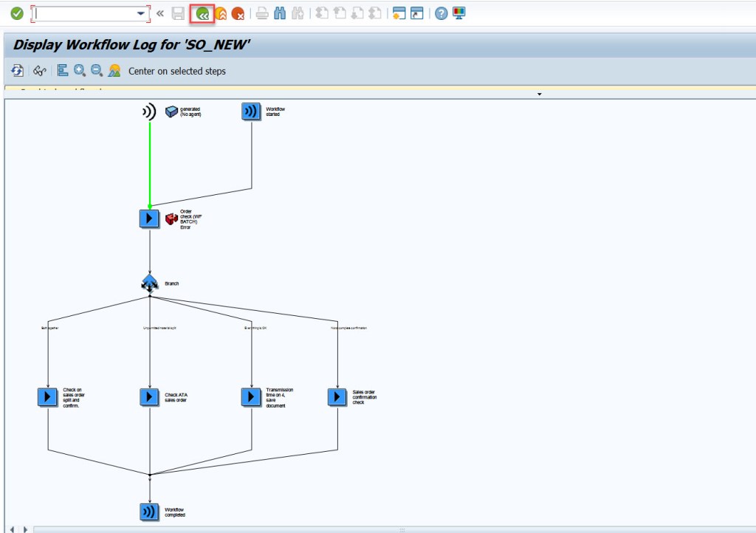Click the Customize Local Layout monitor icon
The height and width of the screenshot is (533, 756).
pyautogui.click(x=458, y=12)
